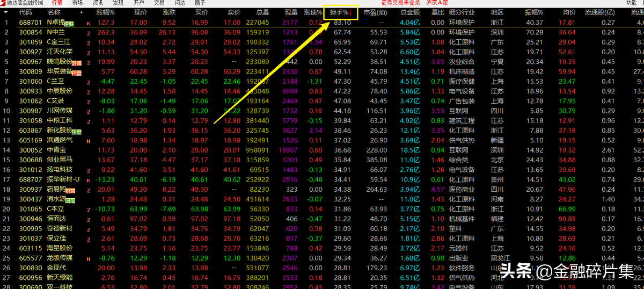Viewport: 644px width, 289px height.
Task: Click the 封属 tag on 晓鸣股份
Action: (77, 62)
